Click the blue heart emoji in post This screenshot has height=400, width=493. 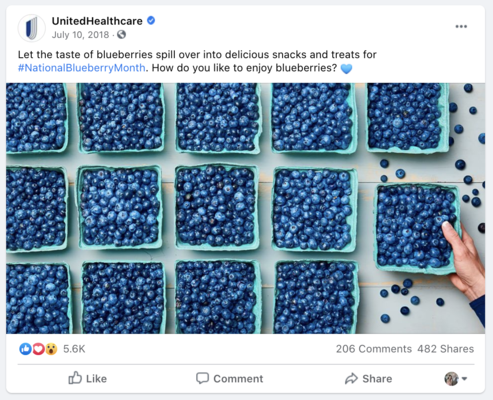346,69
